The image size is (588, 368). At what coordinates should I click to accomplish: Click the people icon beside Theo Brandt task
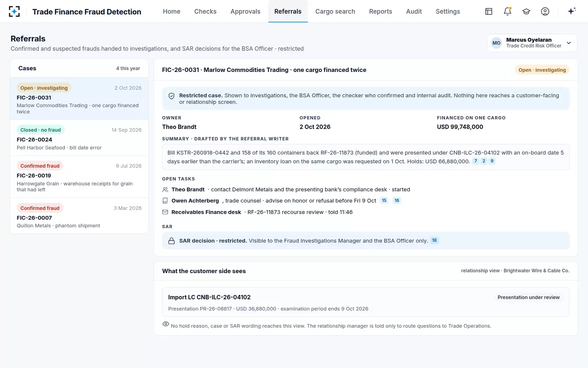[x=165, y=190]
